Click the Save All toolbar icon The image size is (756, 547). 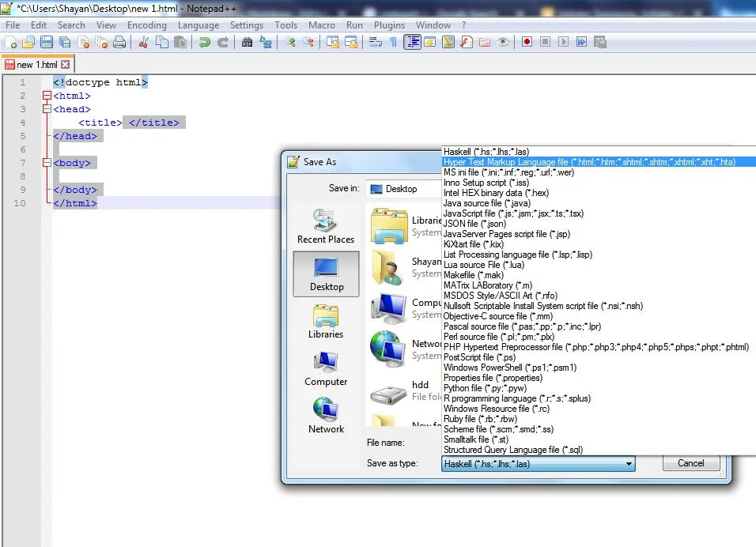point(65,43)
